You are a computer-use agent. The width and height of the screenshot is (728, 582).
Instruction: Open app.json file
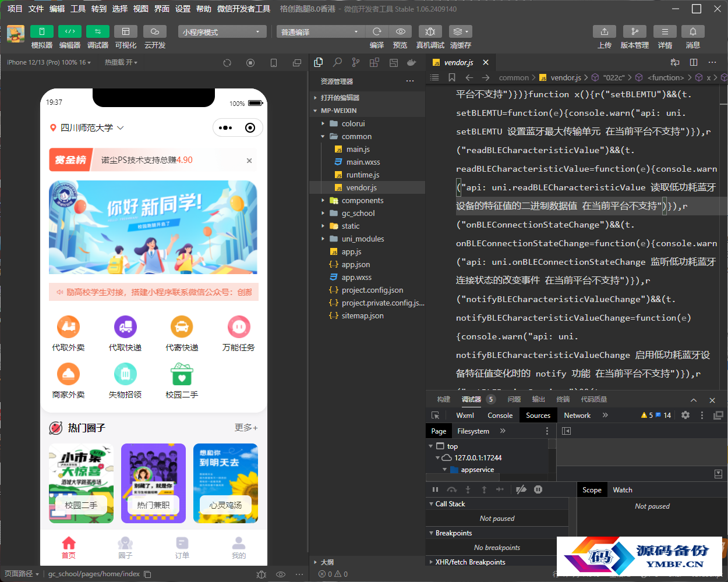(367, 264)
